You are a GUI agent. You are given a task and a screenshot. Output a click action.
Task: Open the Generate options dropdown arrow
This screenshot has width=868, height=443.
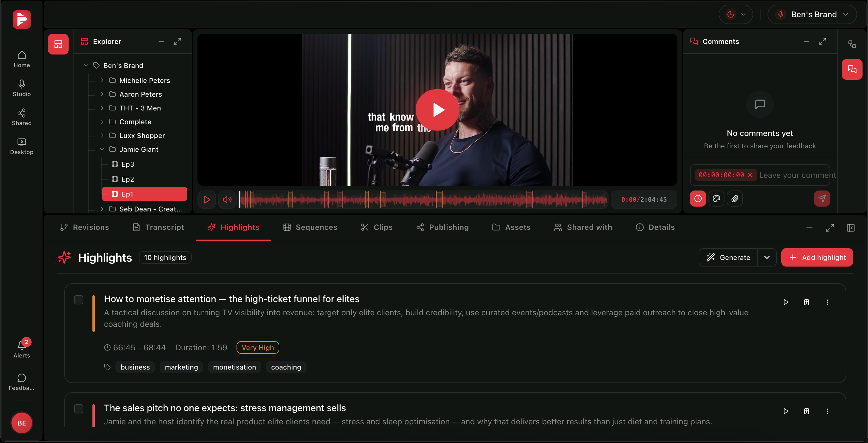click(x=767, y=257)
